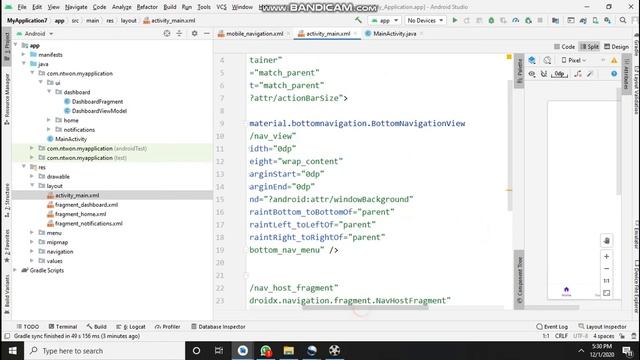This screenshot has height=360, width=640.
Task: Collapse the layout folder
Action: 32,186
